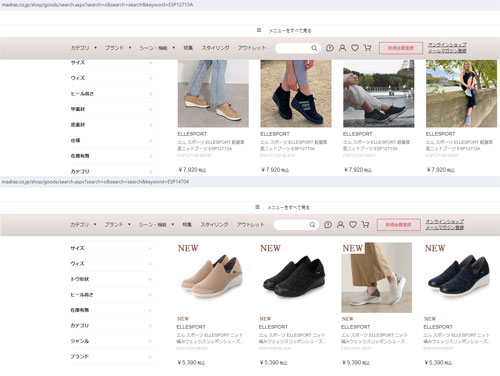Open the スタイリング menu on ESP12713A page

click(215, 48)
